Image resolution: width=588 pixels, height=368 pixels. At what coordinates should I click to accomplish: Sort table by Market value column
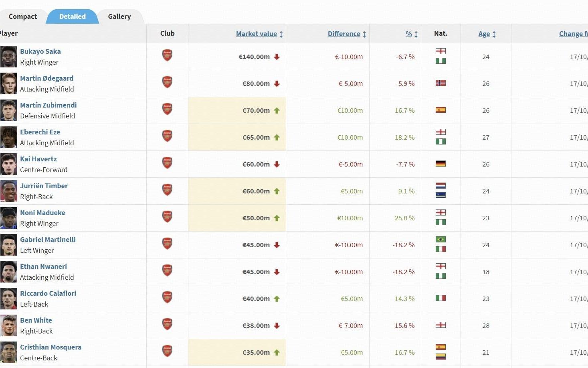pyautogui.click(x=257, y=34)
